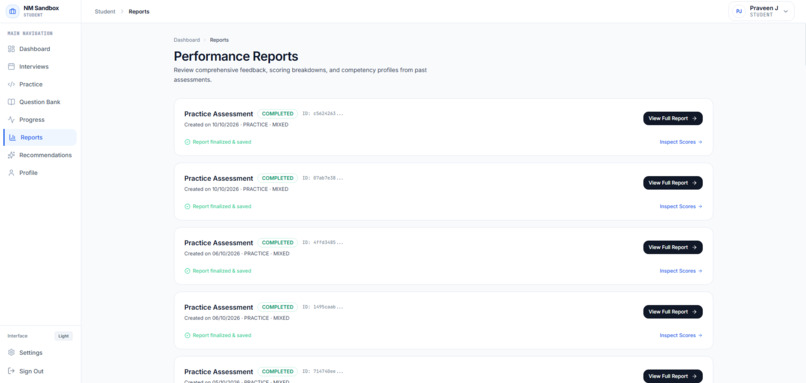View Full Report for ID 7147 assessment
The image size is (806, 383).
pyautogui.click(x=672, y=376)
